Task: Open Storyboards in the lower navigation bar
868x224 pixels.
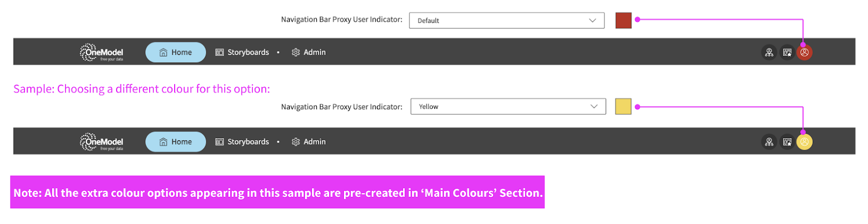Action: [x=242, y=142]
